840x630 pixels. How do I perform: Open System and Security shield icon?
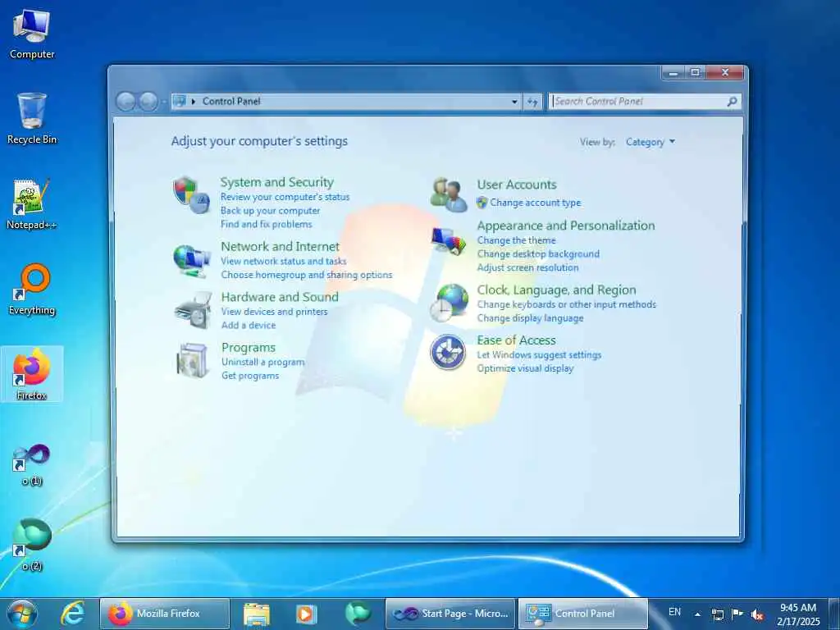191,195
